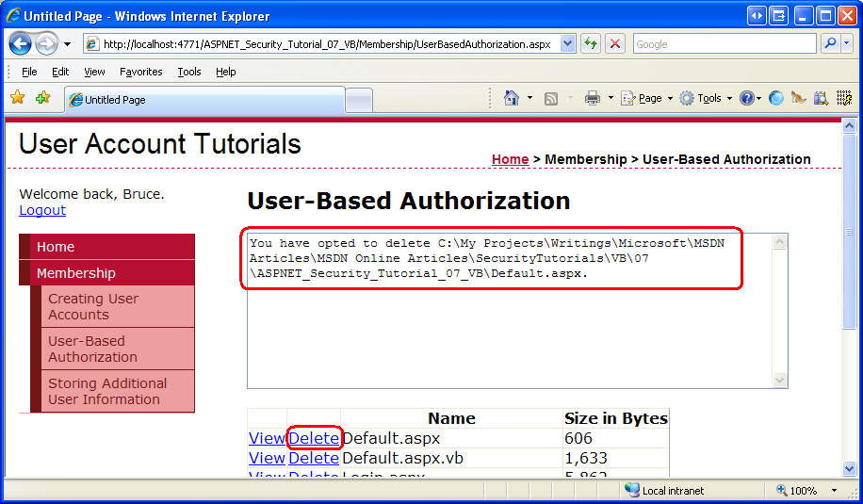Open the zoom level dropdown in status bar
This screenshot has width=863, height=504.
[x=834, y=491]
